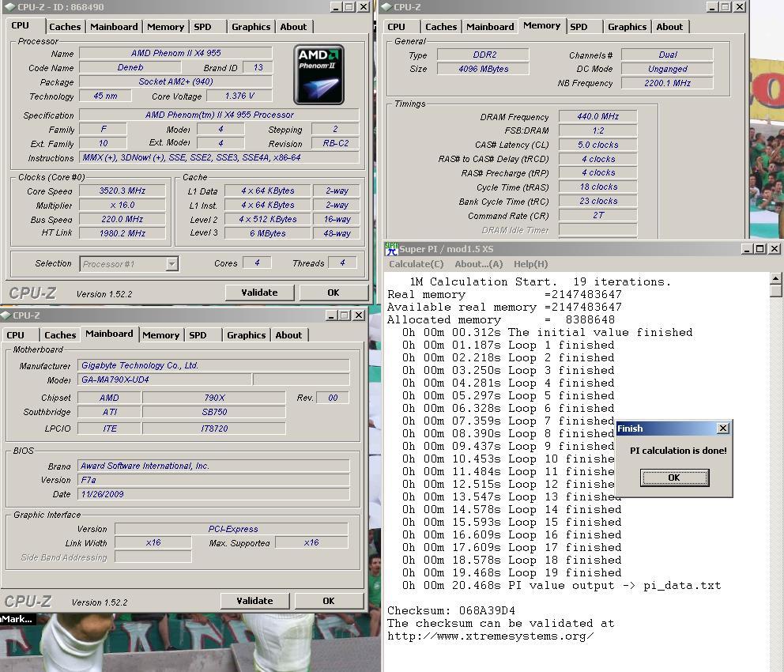Maximize the Super PI window
Screen dimensions: 784x672
tap(759, 248)
